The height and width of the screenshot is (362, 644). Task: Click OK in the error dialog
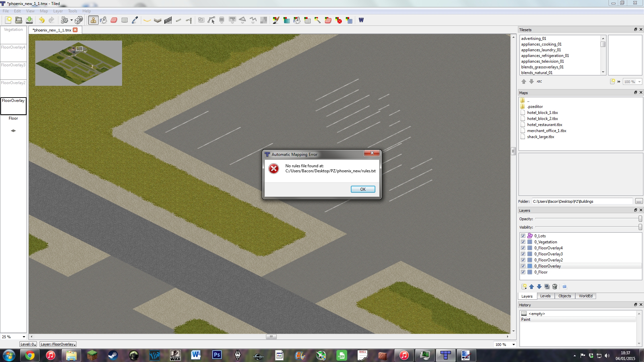tap(363, 189)
